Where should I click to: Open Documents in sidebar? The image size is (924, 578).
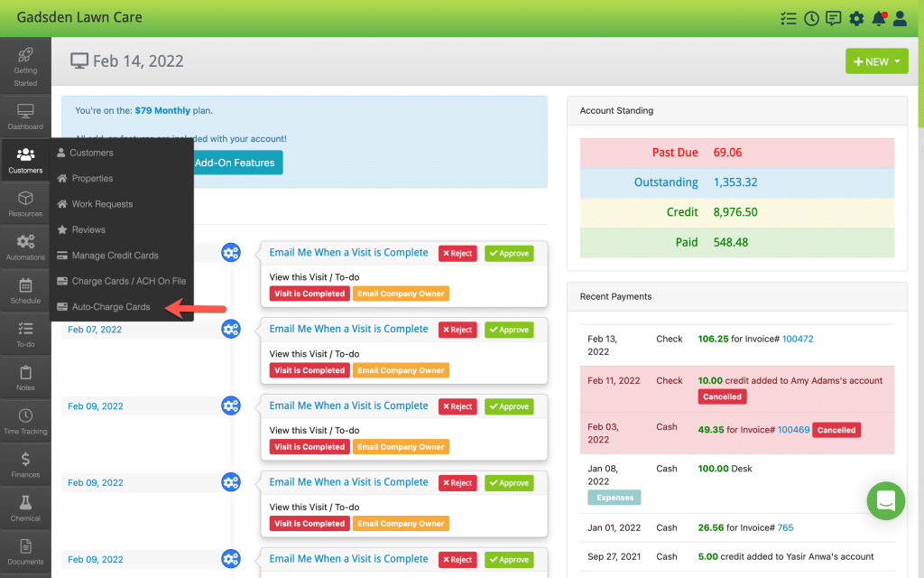(x=25, y=553)
